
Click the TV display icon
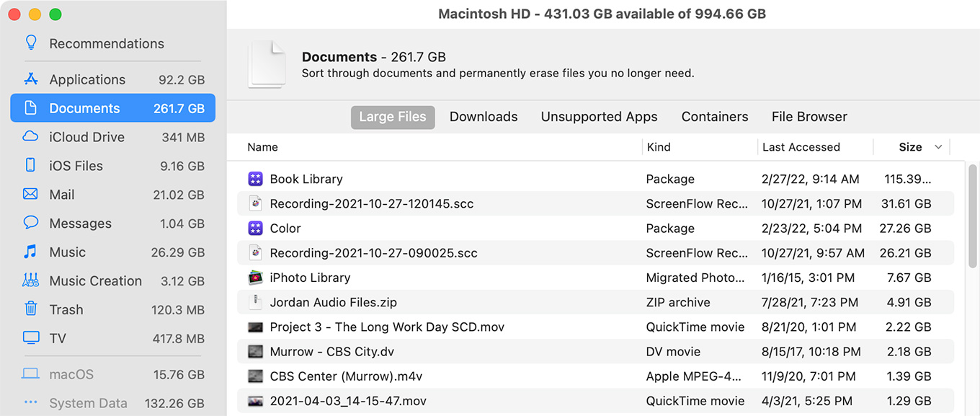click(x=30, y=338)
